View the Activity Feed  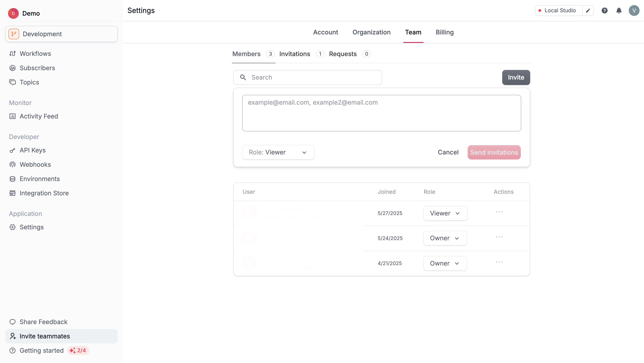click(39, 116)
